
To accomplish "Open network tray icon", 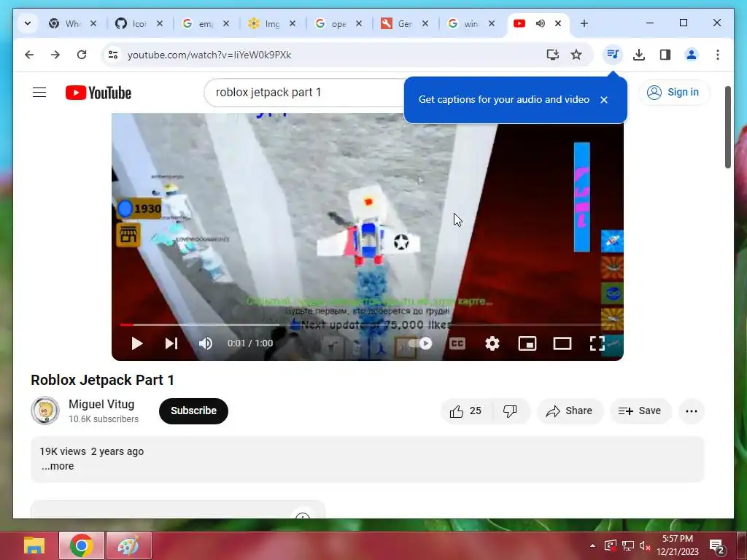I will [x=628, y=545].
